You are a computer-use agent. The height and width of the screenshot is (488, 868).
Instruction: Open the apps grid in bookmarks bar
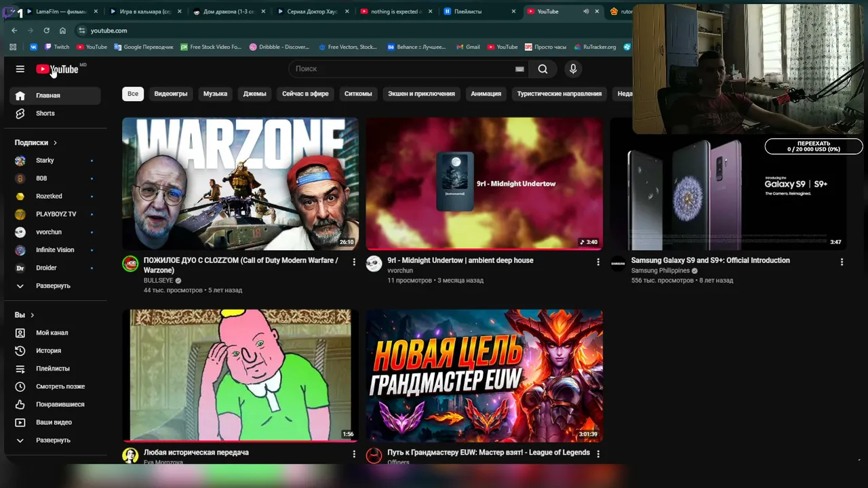tap(13, 47)
